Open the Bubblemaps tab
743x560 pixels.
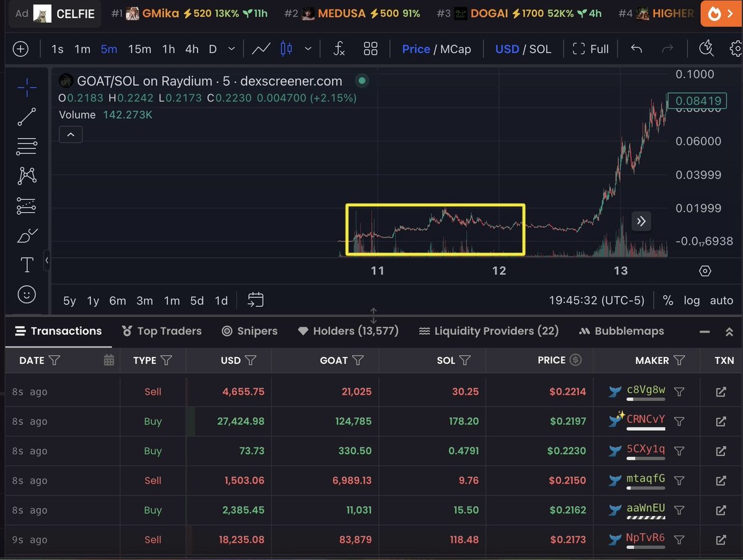[x=621, y=330]
